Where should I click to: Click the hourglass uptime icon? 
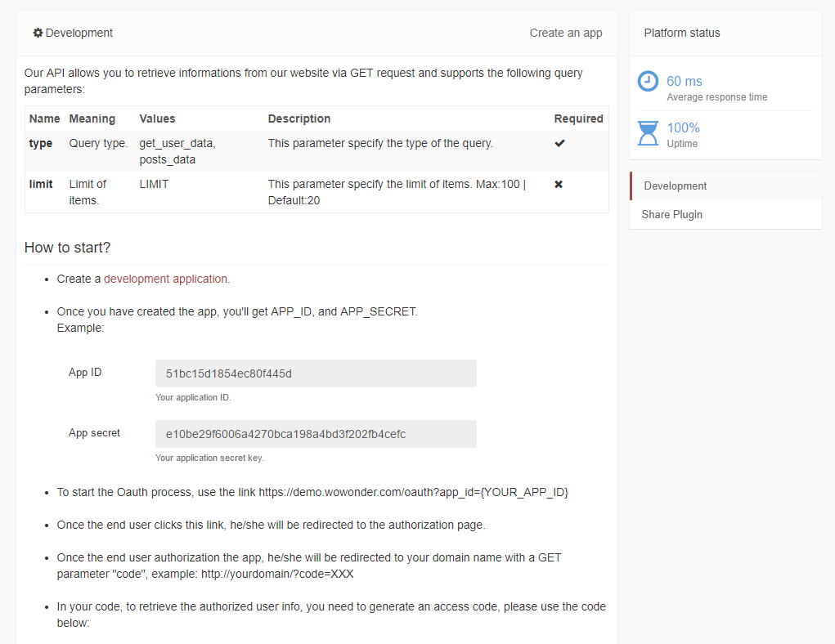coord(648,132)
